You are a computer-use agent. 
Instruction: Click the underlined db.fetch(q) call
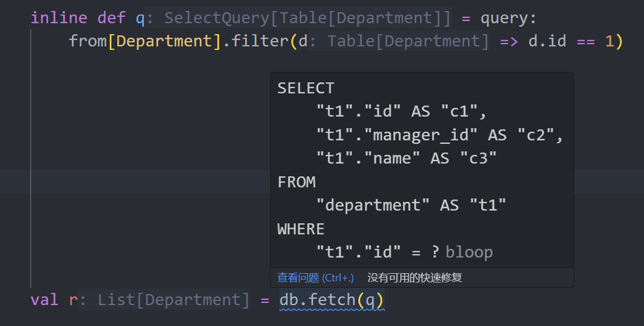(x=332, y=300)
